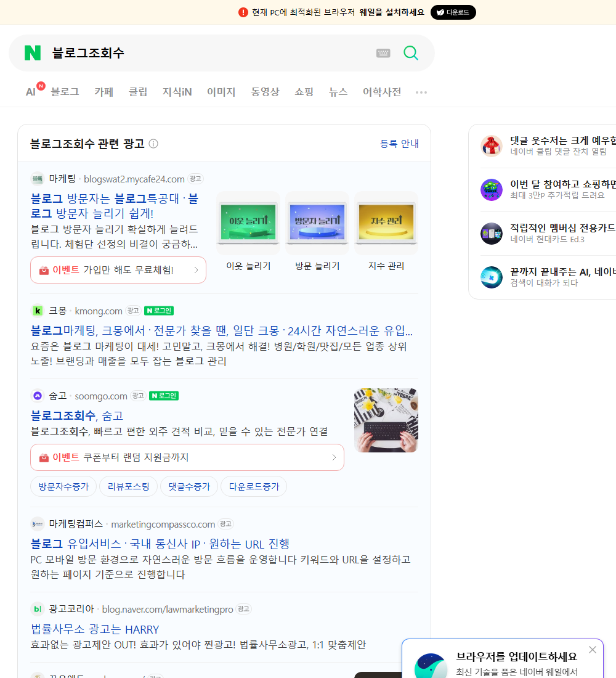This screenshot has width=616, height=678.
Task: Switch to the 카페 tab
Action: point(103,92)
